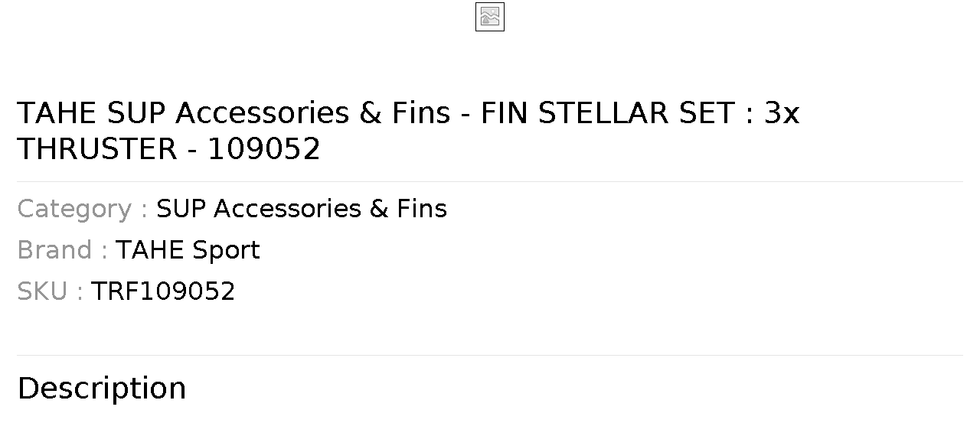Screen dimensions: 980x423
Task: Click the TRF109052 SKU value
Action: pyautogui.click(x=163, y=291)
